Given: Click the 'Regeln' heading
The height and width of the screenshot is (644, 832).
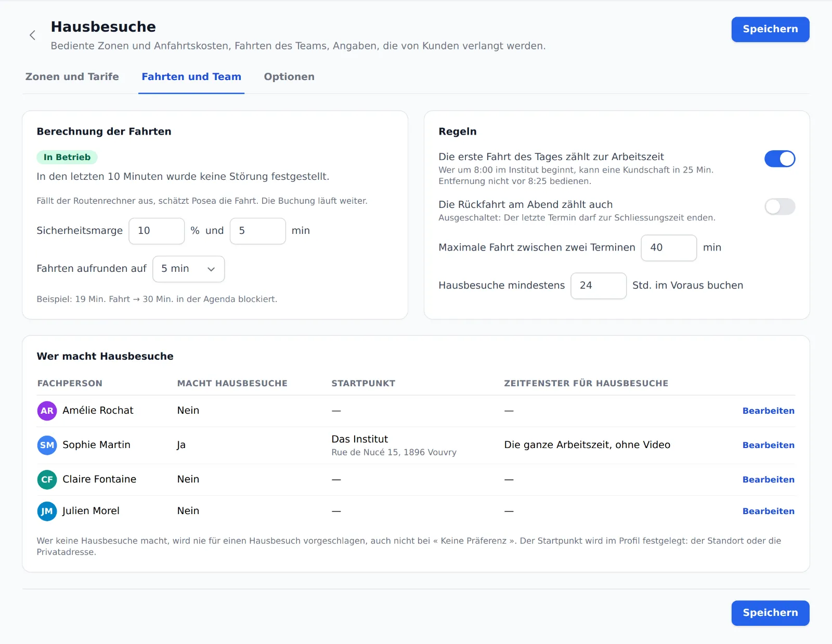Looking at the screenshot, I should coord(458,132).
